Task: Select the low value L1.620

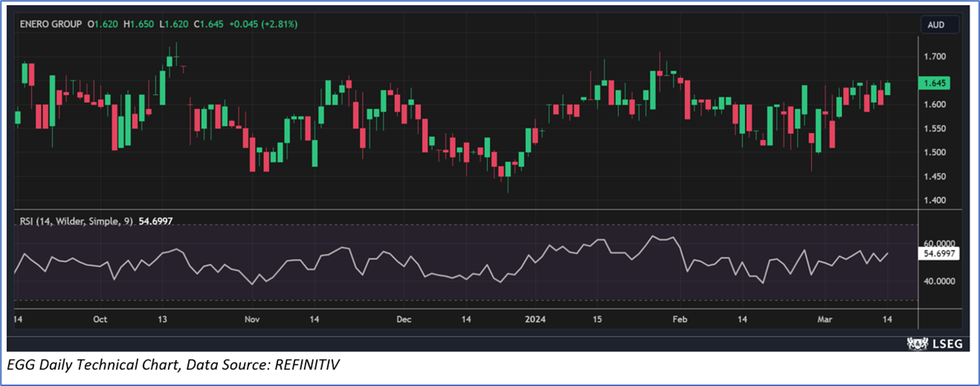Action: 174,25
